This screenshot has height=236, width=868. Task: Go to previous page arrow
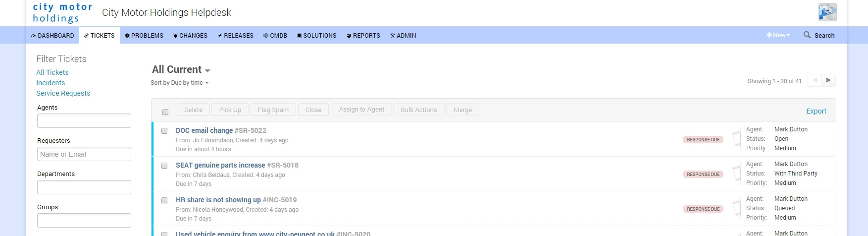click(815, 80)
